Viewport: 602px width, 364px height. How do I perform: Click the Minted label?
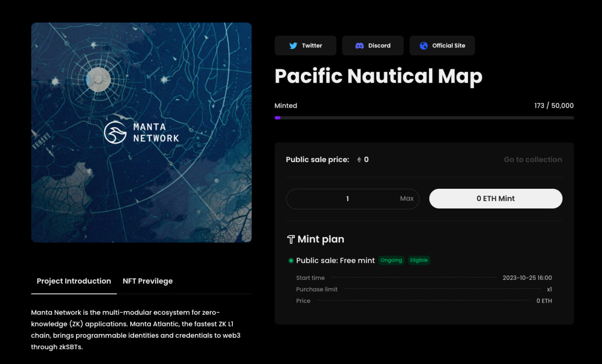pyautogui.click(x=286, y=106)
